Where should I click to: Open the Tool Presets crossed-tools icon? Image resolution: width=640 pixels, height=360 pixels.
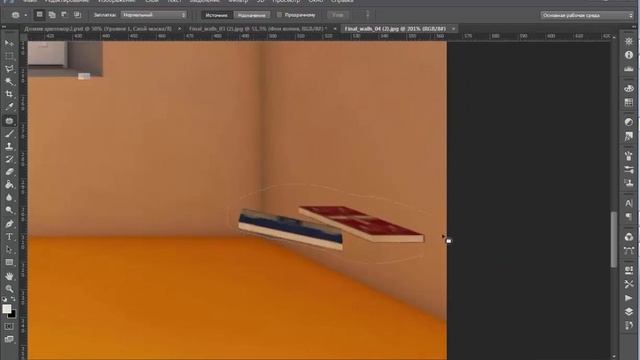click(629, 284)
